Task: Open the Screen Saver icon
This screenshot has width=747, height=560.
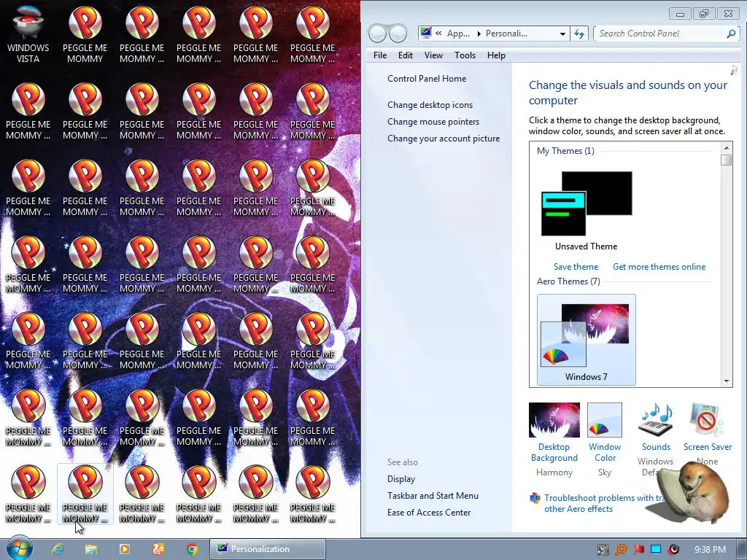Action: tap(707, 420)
